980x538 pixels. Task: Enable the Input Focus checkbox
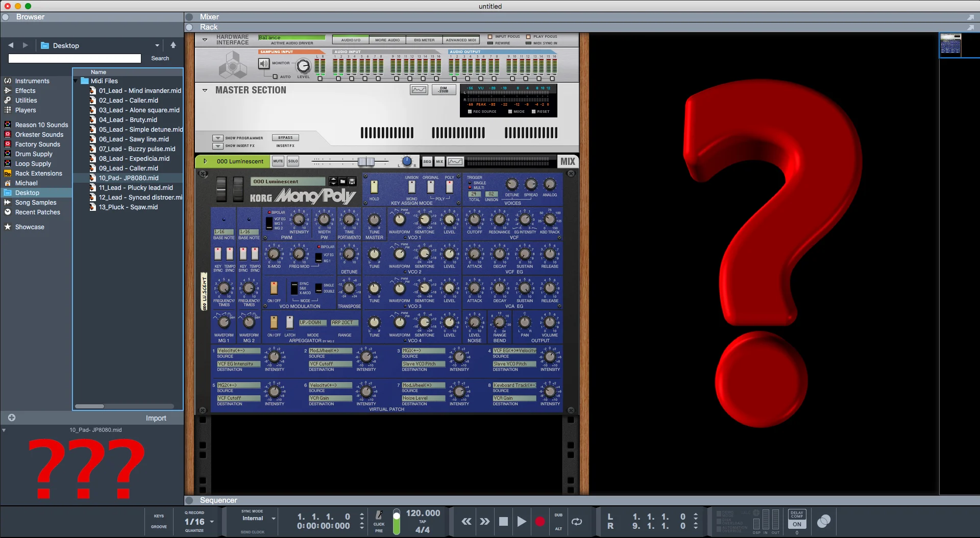(x=490, y=37)
